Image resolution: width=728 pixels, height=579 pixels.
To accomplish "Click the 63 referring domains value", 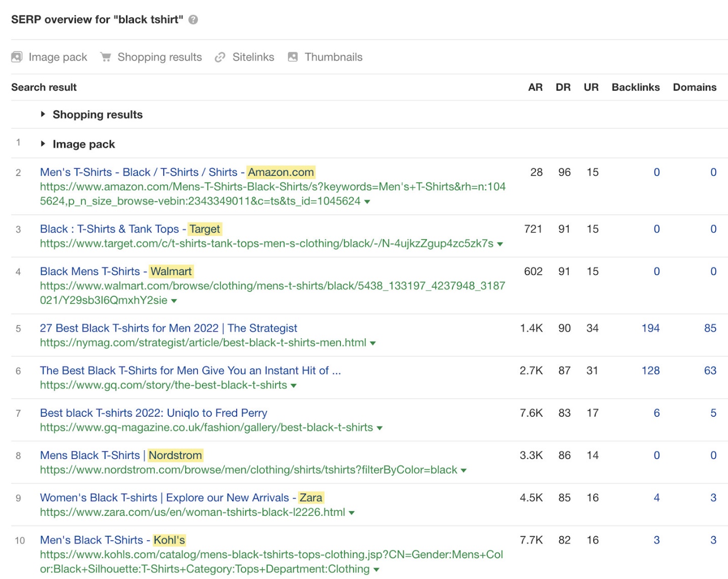I will click(710, 370).
